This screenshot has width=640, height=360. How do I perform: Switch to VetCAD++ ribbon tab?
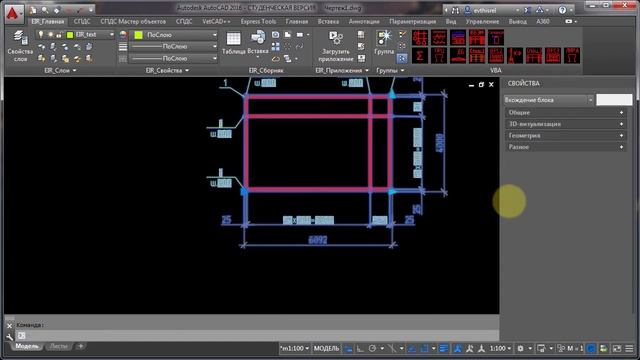point(216,21)
